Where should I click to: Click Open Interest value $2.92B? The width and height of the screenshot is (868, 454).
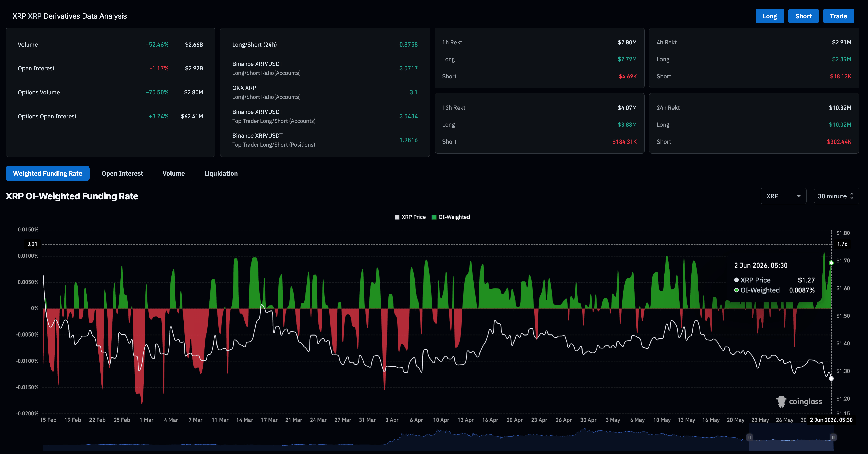[194, 68]
